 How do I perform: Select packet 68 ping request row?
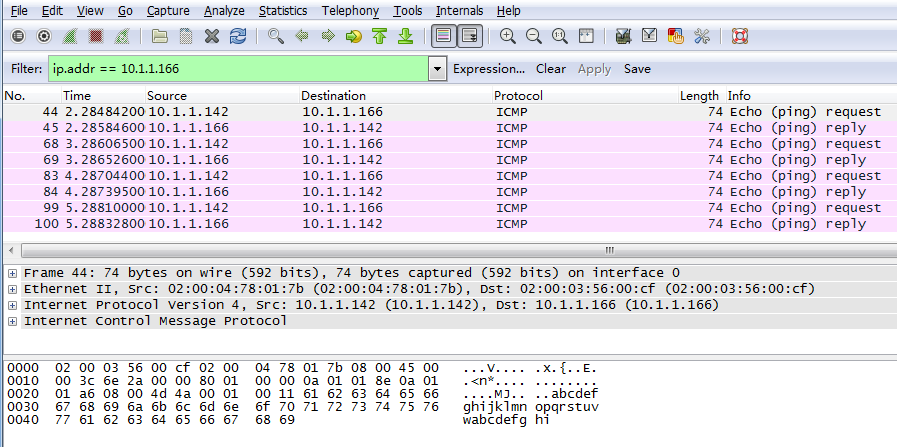point(450,144)
